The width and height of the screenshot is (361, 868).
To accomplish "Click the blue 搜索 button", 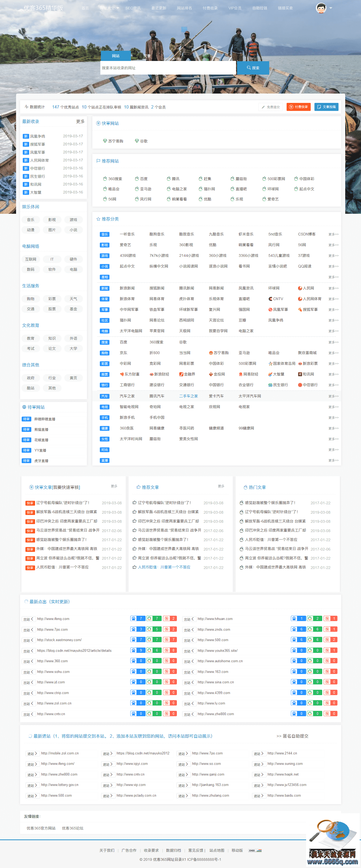I will pyautogui.click(x=253, y=68).
